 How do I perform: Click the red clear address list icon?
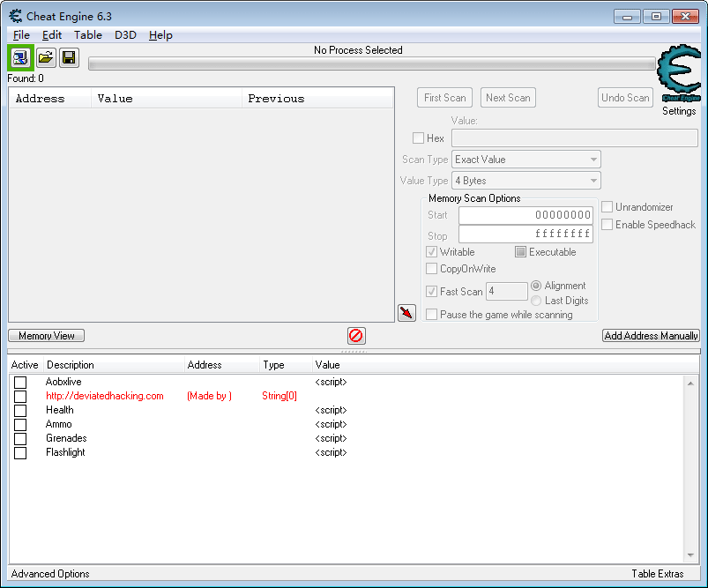(x=356, y=336)
